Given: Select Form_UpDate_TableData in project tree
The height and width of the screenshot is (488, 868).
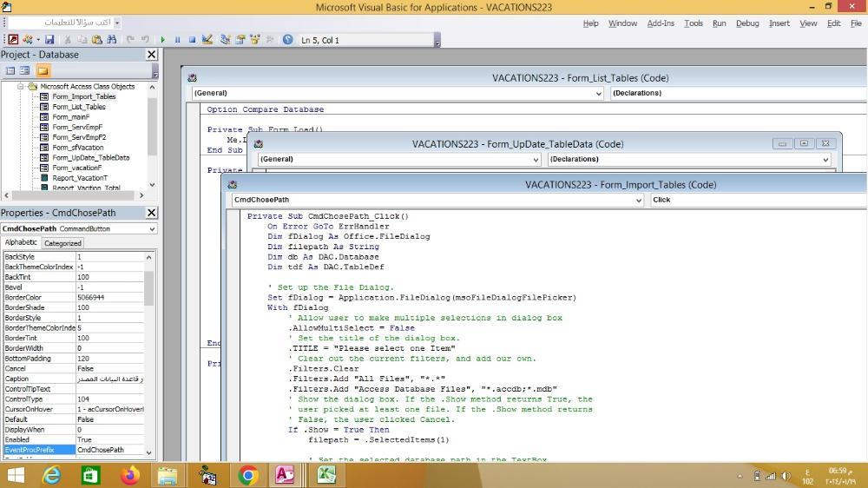Looking at the screenshot, I should (x=91, y=157).
